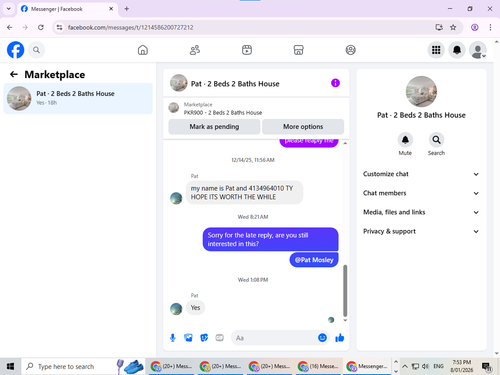Switch to the (16) Messe... taskbar window
The image size is (500, 375).
[318, 366]
